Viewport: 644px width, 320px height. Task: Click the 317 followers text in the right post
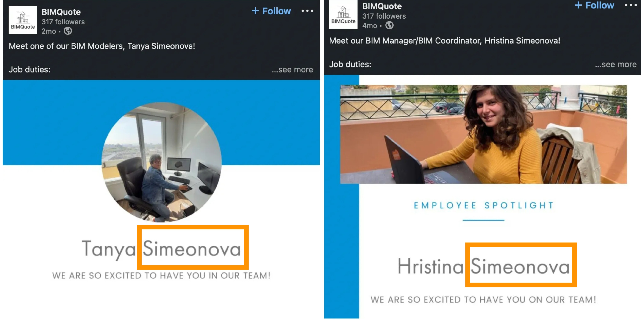384,16
